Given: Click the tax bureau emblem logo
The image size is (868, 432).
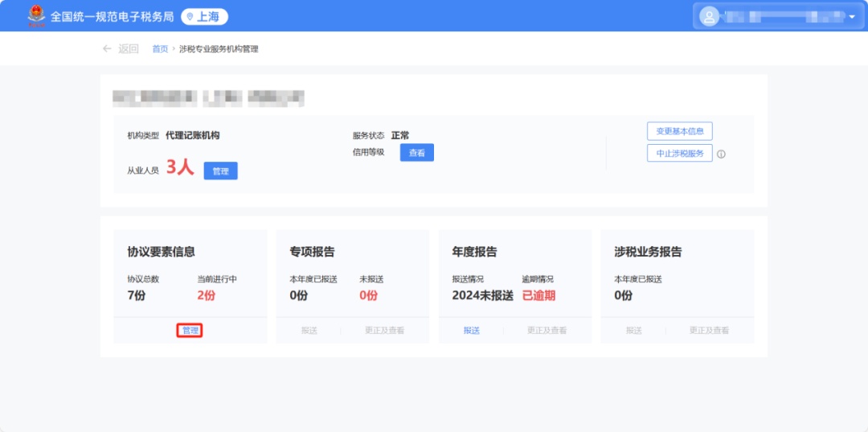Looking at the screenshot, I should (36, 15).
